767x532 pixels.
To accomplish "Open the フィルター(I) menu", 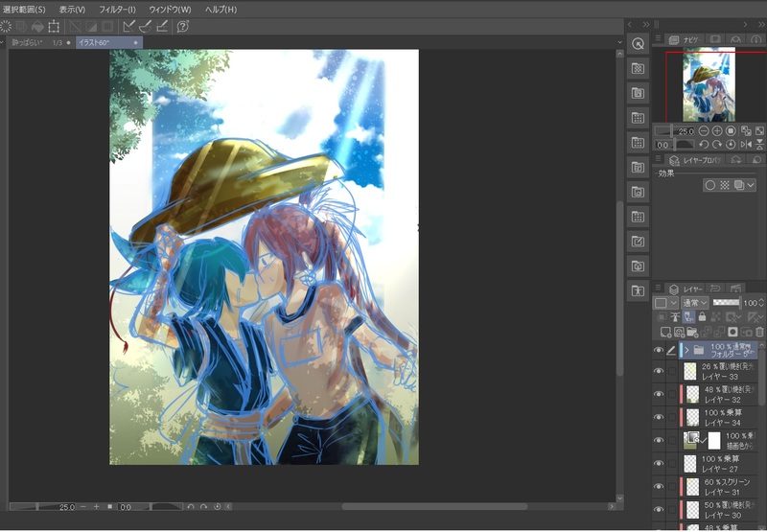I will 117,10.
